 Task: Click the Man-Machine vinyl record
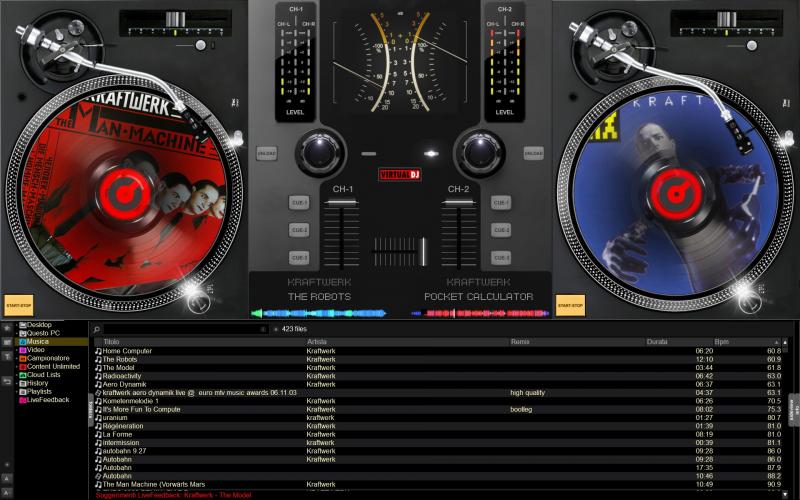pyautogui.click(x=123, y=194)
